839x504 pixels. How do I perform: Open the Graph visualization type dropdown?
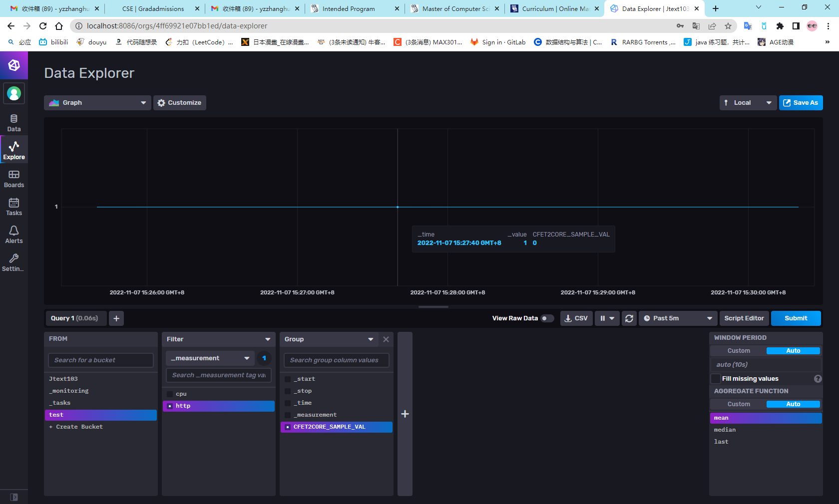(97, 103)
